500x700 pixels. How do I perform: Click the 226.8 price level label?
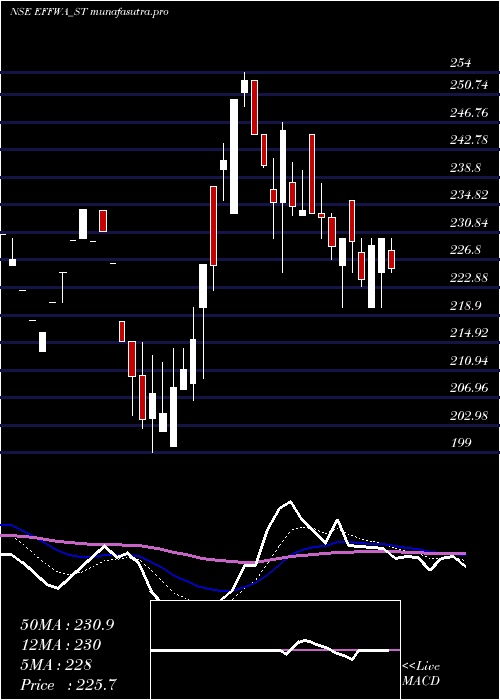(x=465, y=250)
